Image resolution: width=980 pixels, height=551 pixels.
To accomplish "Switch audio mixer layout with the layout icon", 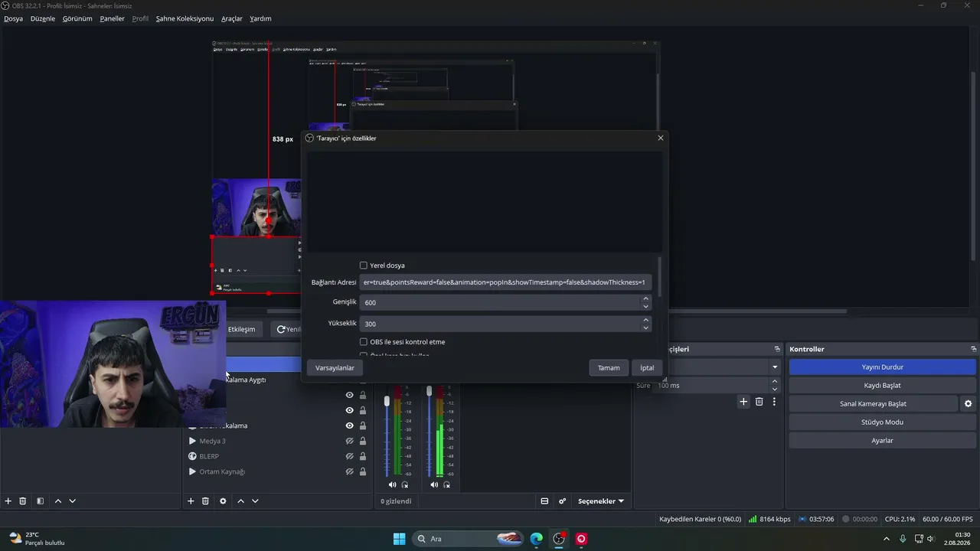I will click(x=544, y=501).
